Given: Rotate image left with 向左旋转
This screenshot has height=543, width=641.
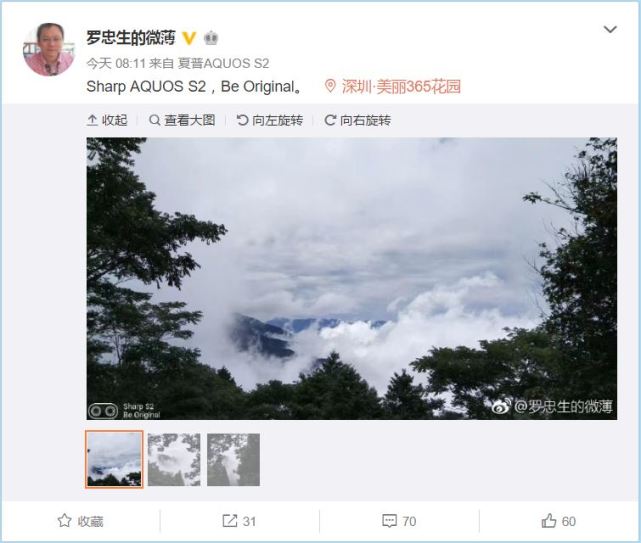Looking at the screenshot, I should [270, 120].
